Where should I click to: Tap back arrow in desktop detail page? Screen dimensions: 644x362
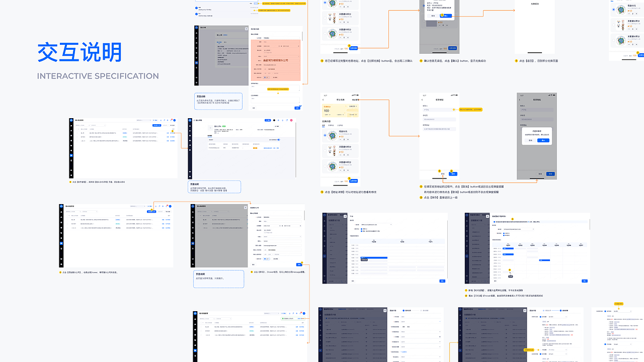tap(194, 120)
